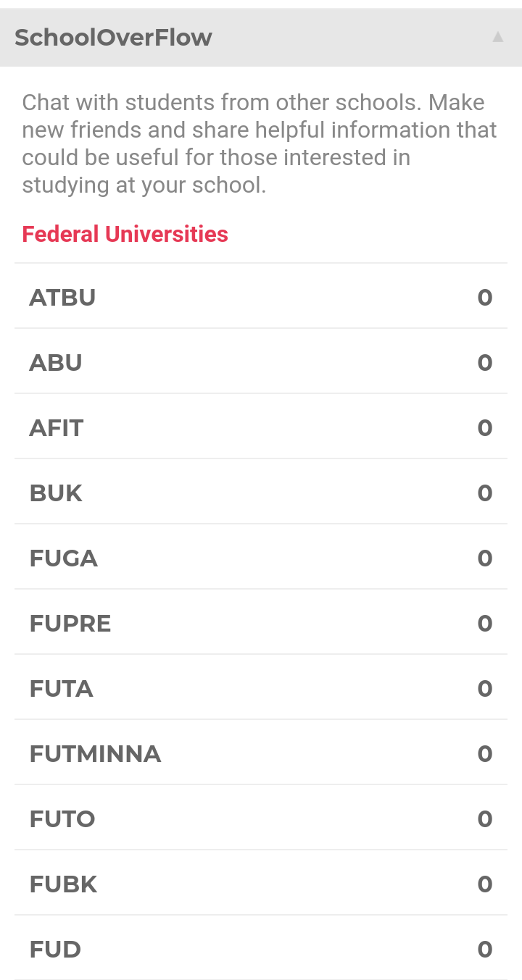Tap the FUD count number
Screen dimensions: 522x980
click(485, 949)
